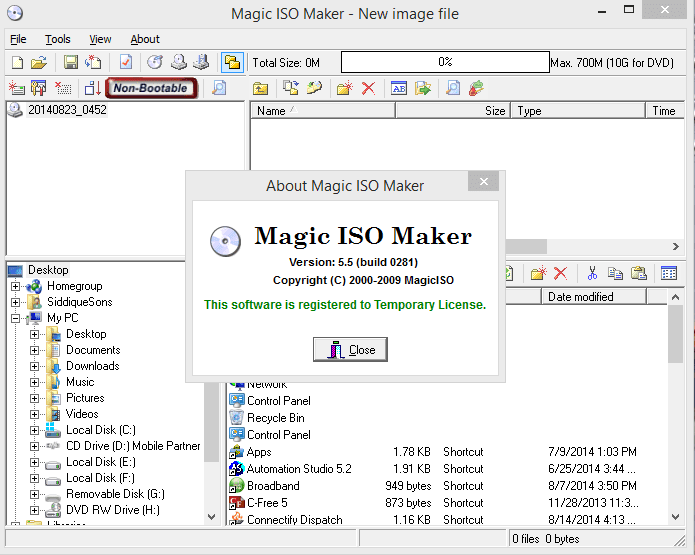
Task: Expand the Downloads tree node
Action: (x=34, y=366)
